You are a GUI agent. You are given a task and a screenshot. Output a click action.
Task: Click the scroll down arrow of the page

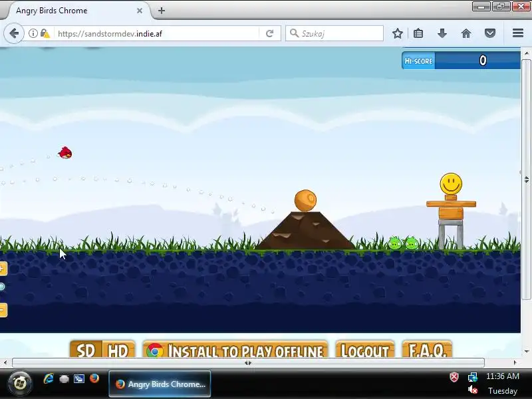(526, 352)
